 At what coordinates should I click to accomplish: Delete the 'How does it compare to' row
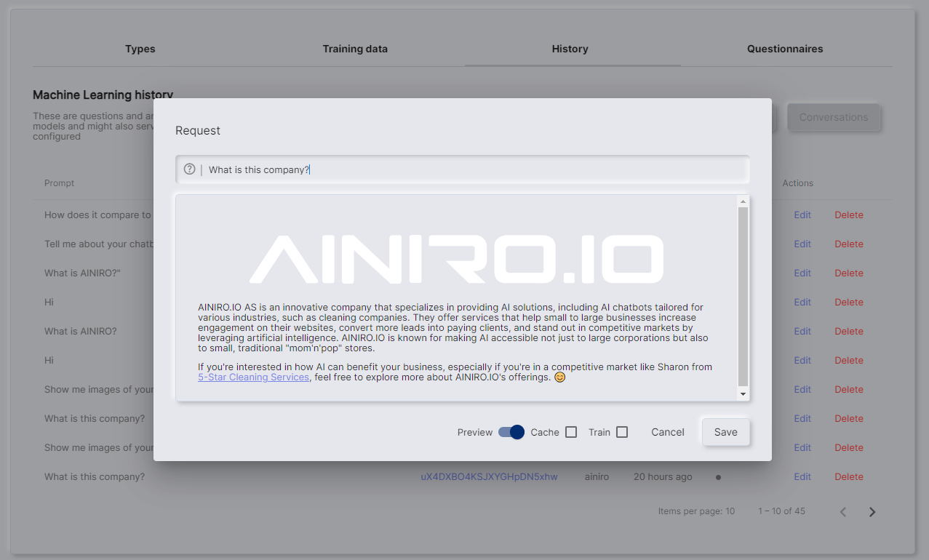[849, 215]
